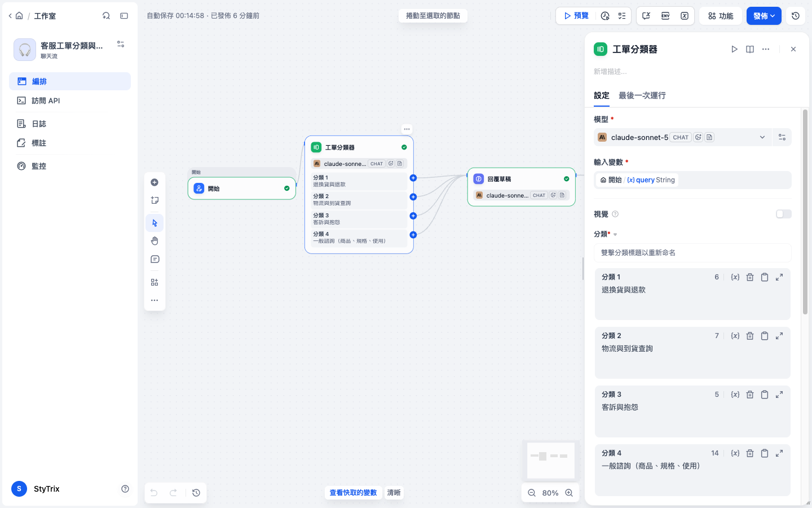Open the checklist icon in top toolbar
The height and width of the screenshot is (508, 812).
point(622,16)
